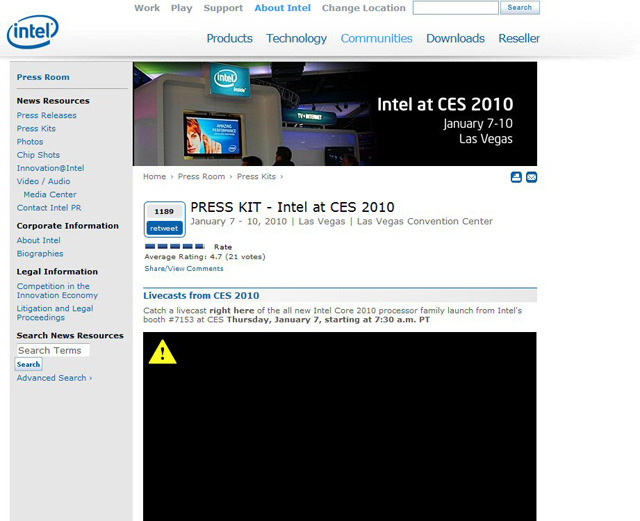
Task: Click the Average Rating 4.7 text
Action: (205, 257)
